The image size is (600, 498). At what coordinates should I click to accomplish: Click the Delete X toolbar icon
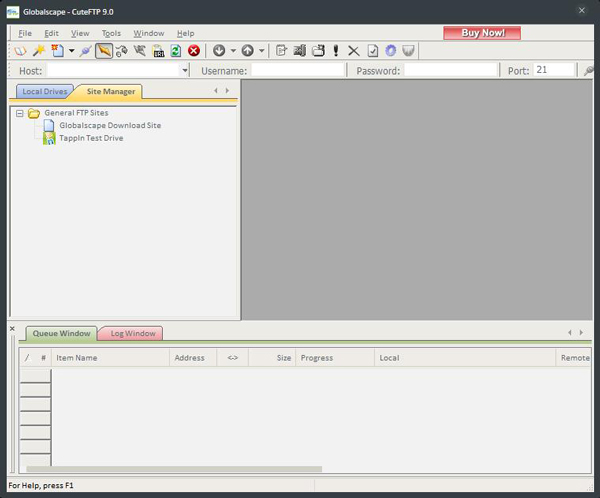pyautogui.click(x=354, y=51)
